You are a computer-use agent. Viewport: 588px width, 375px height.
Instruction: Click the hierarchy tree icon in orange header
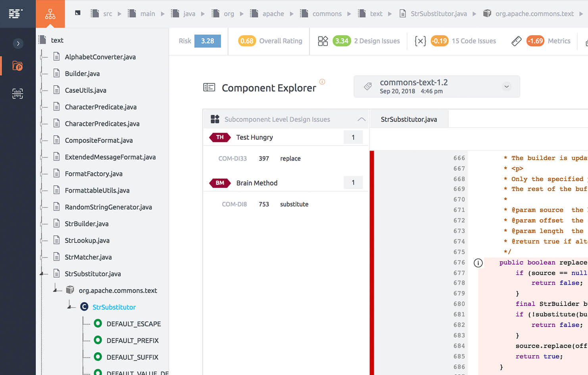point(50,14)
